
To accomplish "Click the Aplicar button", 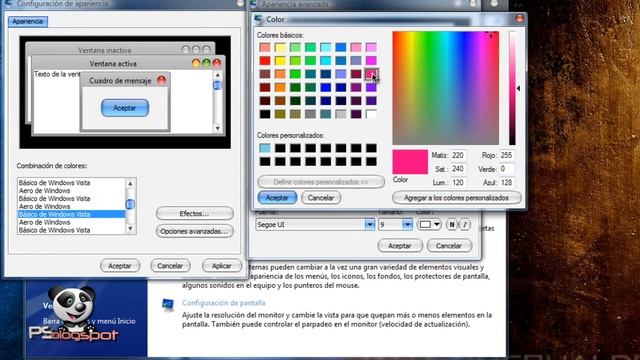I will 222,266.
